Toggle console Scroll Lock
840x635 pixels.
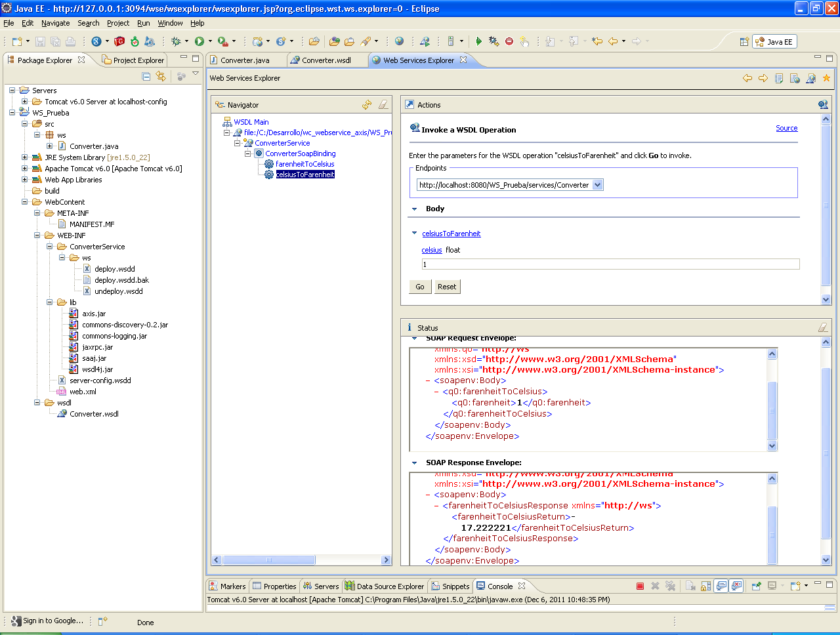[705, 586]
